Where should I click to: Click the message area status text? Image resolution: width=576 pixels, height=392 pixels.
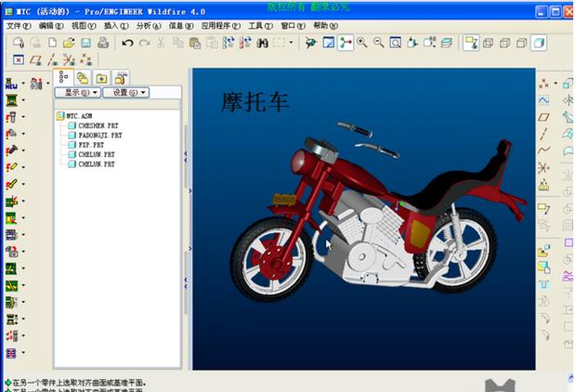click(x=79, y=383)
